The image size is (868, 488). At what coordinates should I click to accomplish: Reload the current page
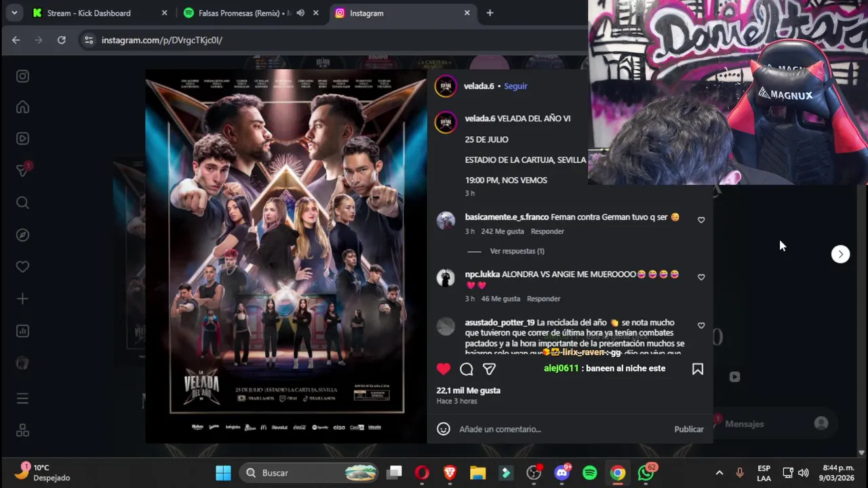(61, 40)
